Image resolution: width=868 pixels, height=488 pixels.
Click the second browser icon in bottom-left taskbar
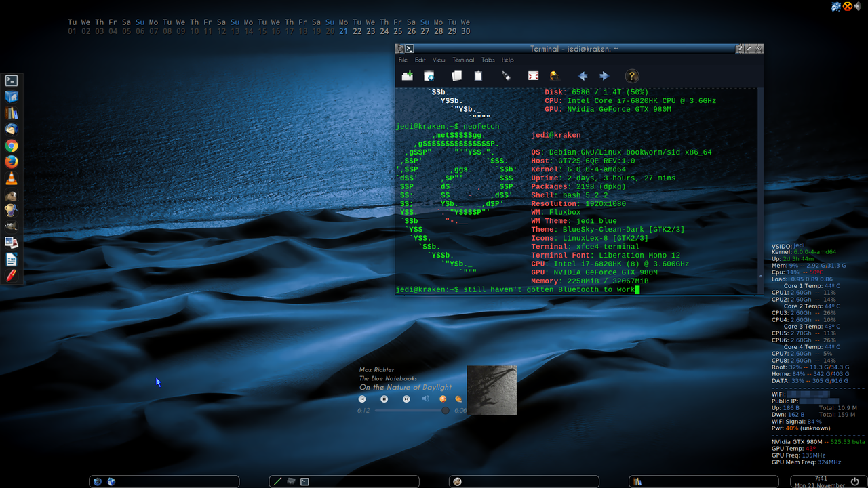tap(111, 482)
